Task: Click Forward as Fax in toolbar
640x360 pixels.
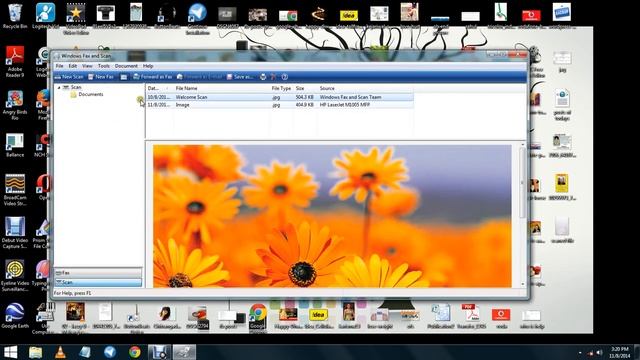Action: click(x=153, y=77)
